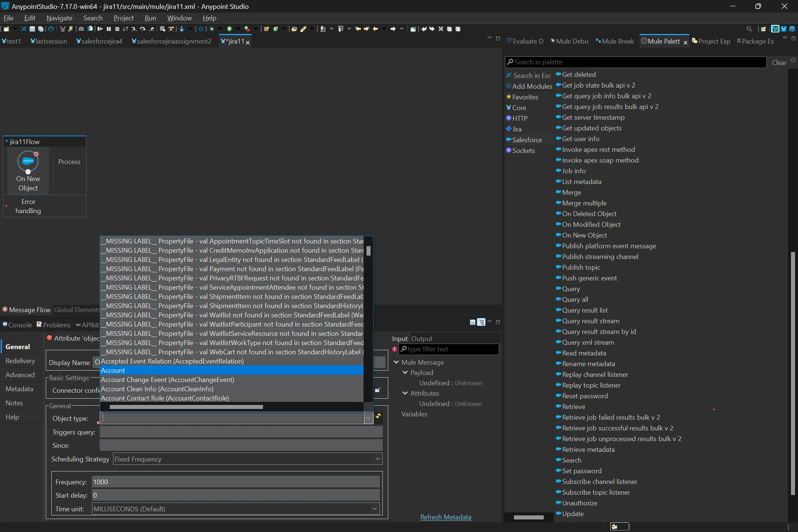Click the edit icon beside Connector configuration
The width and height of the screenshot is (798, 532).
[x=378, y=390]
